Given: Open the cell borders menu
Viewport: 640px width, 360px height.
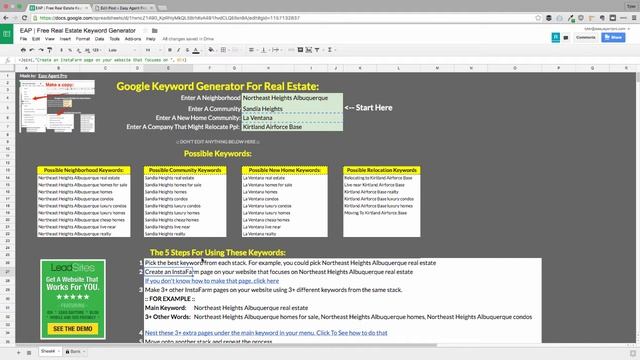Looking at the screenshot, I should point(223,50).
